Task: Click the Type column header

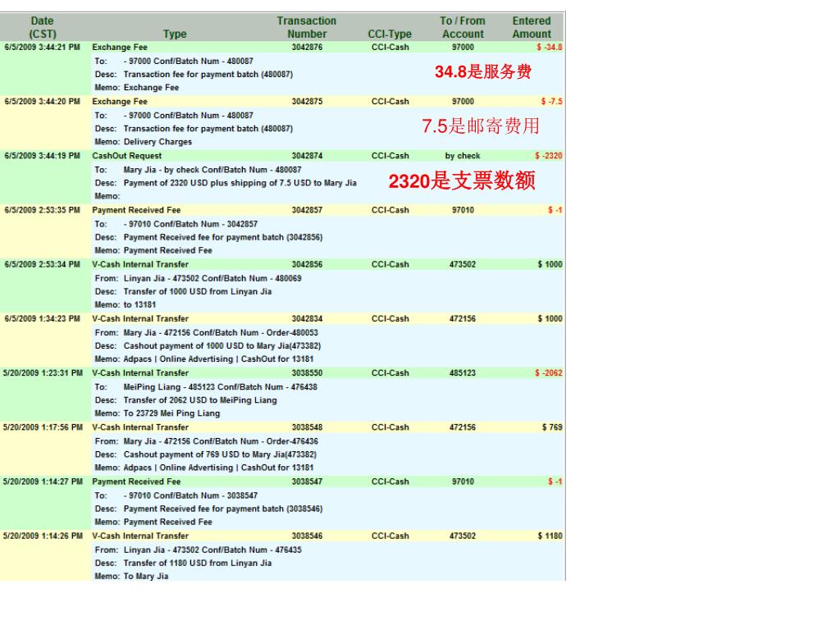Action: [176, 34]
